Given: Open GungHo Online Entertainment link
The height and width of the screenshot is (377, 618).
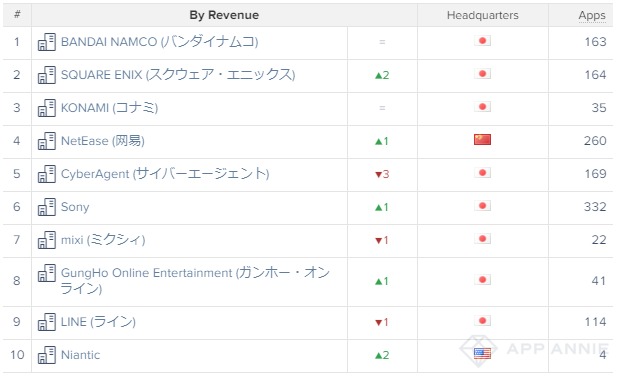Looking at the screenshot, I should (x=195, y=280).
